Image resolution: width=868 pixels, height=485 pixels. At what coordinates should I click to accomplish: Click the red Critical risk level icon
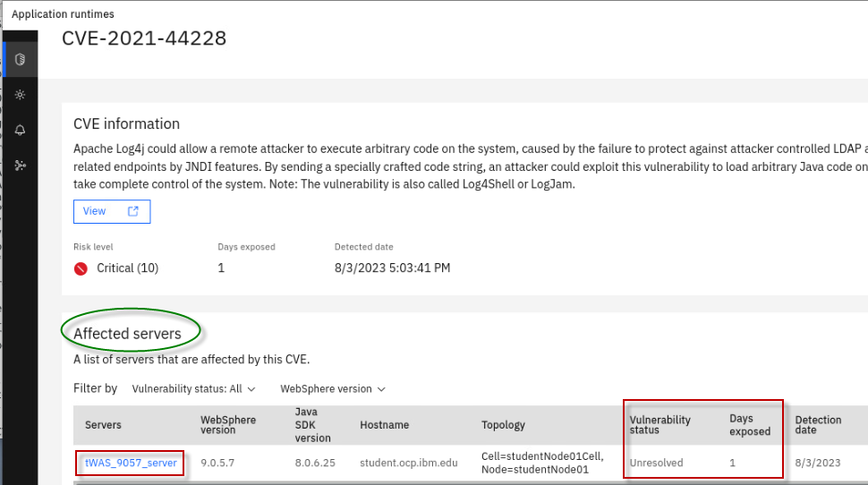pyautogui.click(x=81, y=268)
